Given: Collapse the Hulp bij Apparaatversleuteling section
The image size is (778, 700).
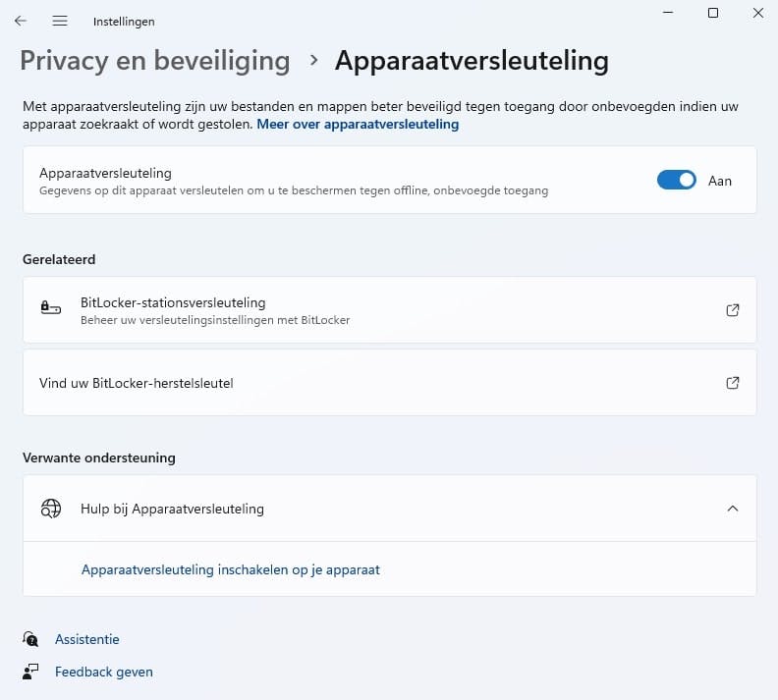Looking at the screenshot, I should click(732, 509).
